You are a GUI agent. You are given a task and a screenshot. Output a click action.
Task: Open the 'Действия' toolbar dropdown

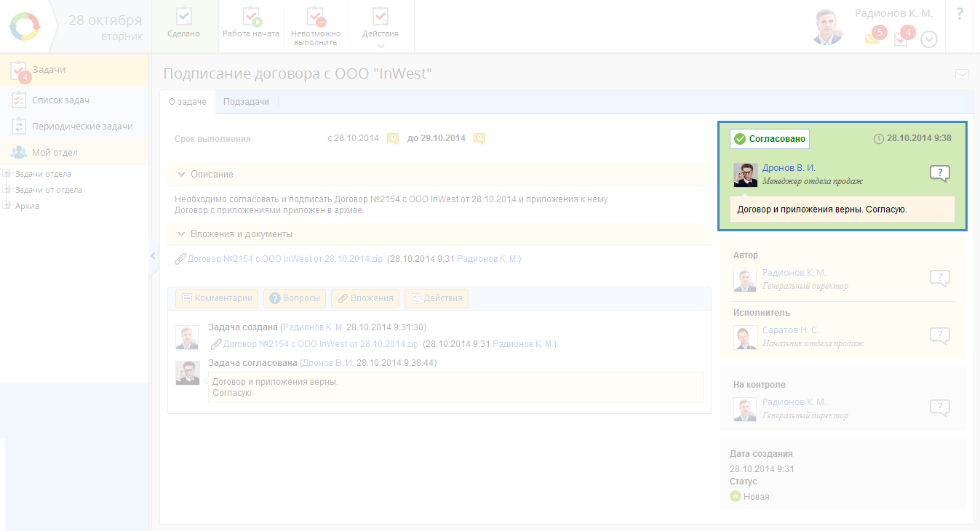pyautogui.click(x=380, y=25)
